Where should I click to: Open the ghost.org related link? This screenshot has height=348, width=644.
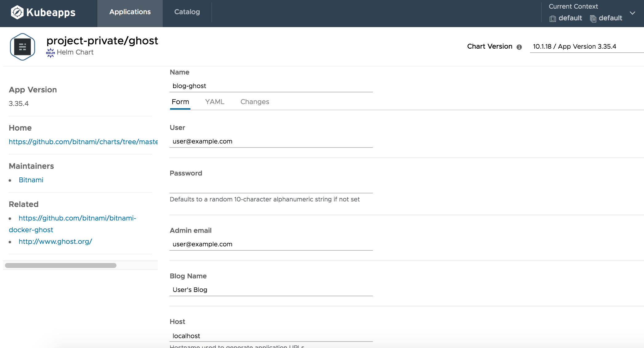tap(55, 241)
